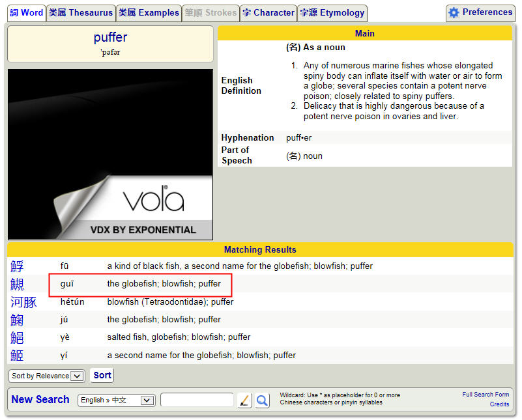Switch to the Examples tab
Viewport: 522px width, 420px height.
click(149, 13)
